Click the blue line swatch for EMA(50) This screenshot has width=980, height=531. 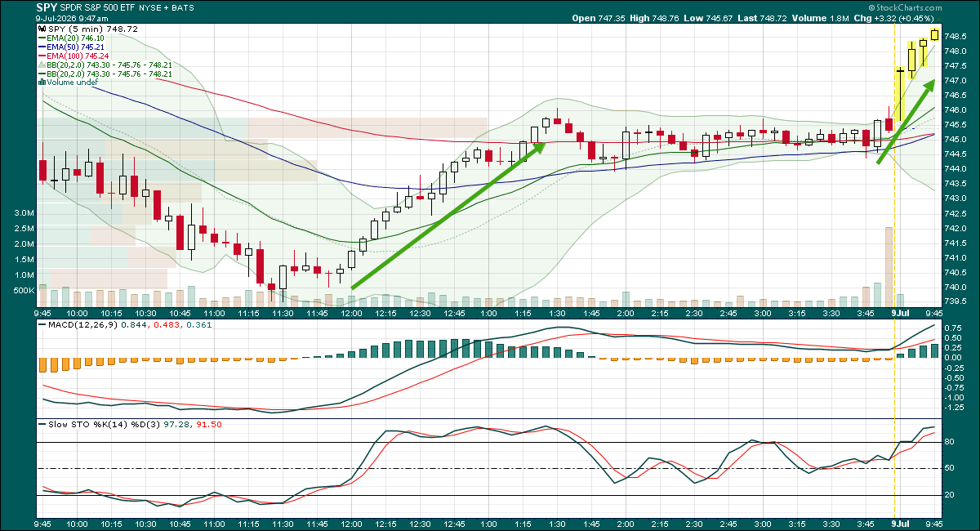point(42,47)
